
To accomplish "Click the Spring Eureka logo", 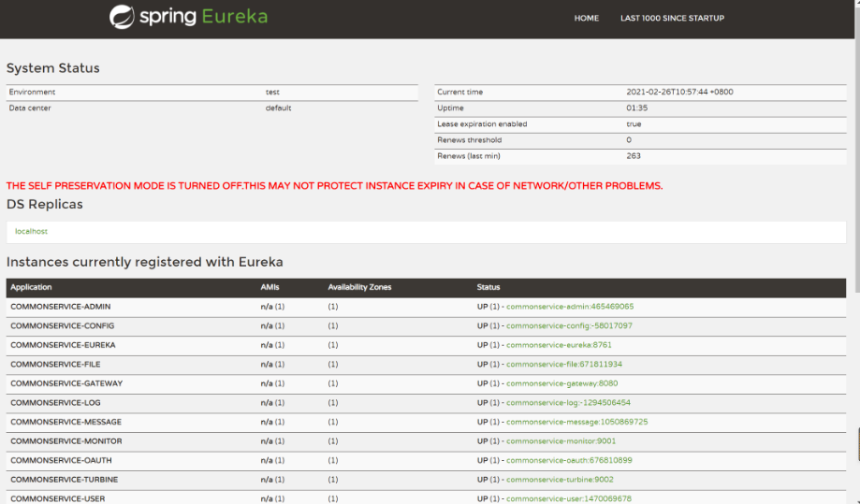I will click(188, 17).
